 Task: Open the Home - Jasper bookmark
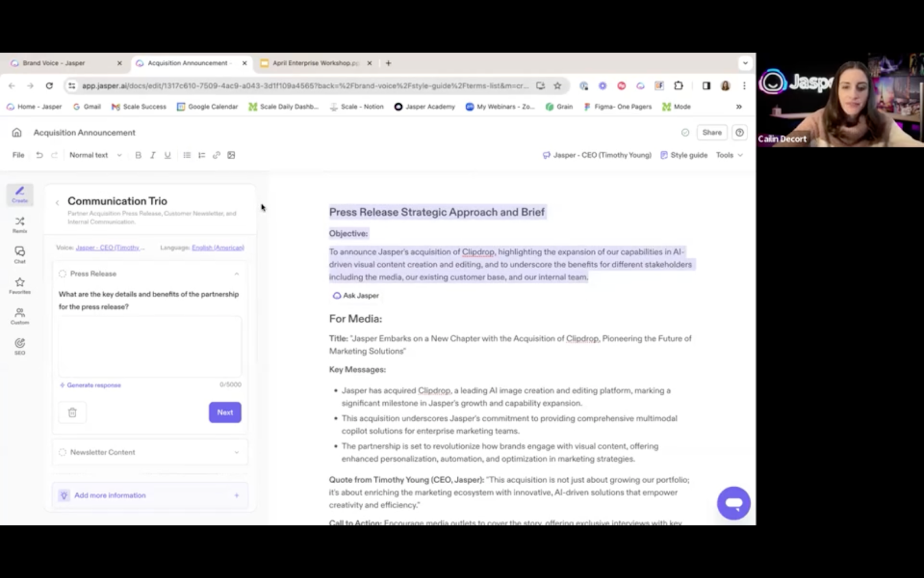coord(33,106)
